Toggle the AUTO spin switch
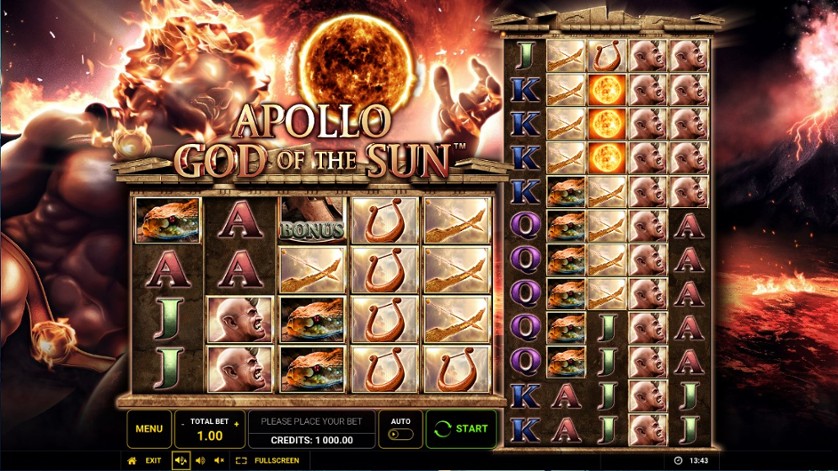Image resolution: width=838 pixels, height=471 pixels. (x=400, y=435)
